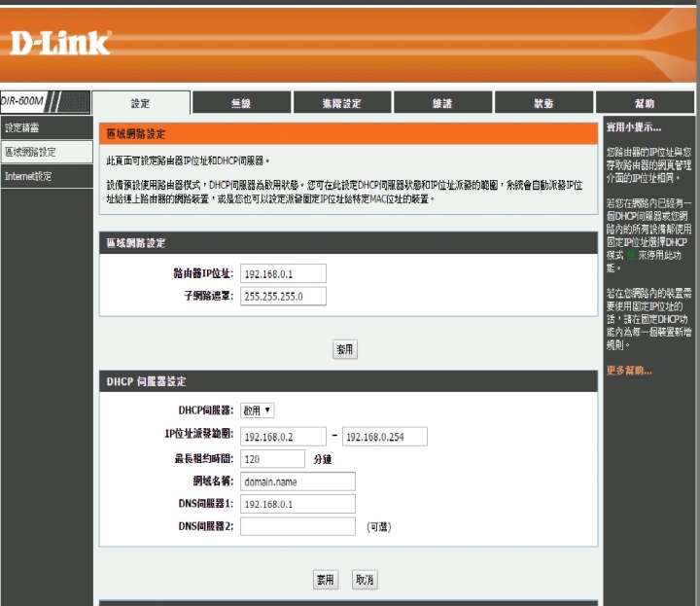Select 設定精靈 in the sidebar
The height and width of the screenshot is (606, 700).
(x=47, y=127)
